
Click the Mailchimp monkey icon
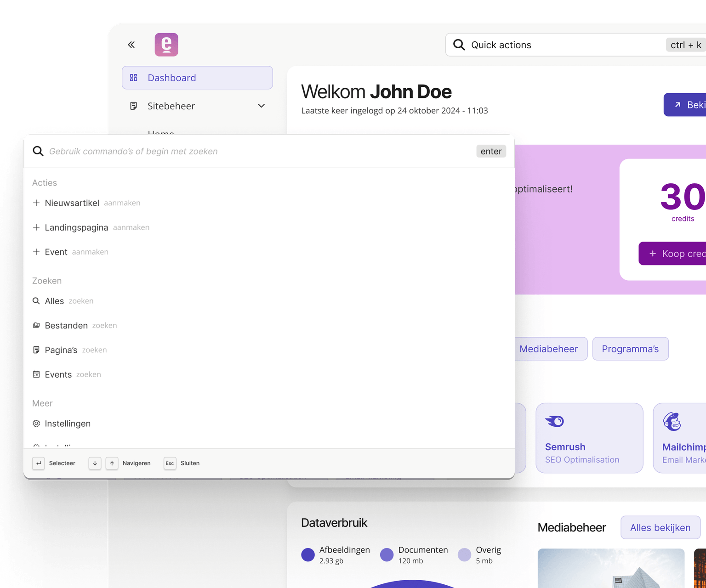672,422
